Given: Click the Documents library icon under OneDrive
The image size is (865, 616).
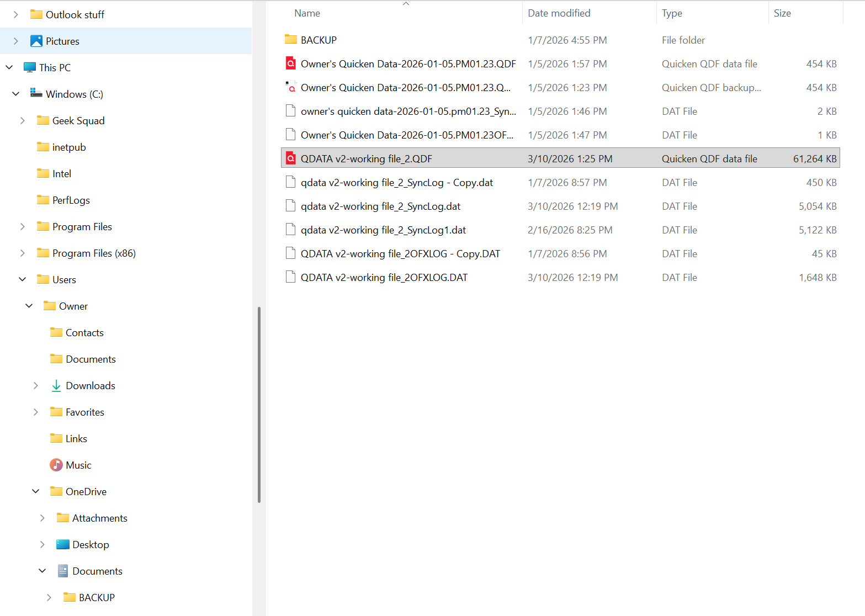Looking at the screenshot, I should click(x=63, y=571).
